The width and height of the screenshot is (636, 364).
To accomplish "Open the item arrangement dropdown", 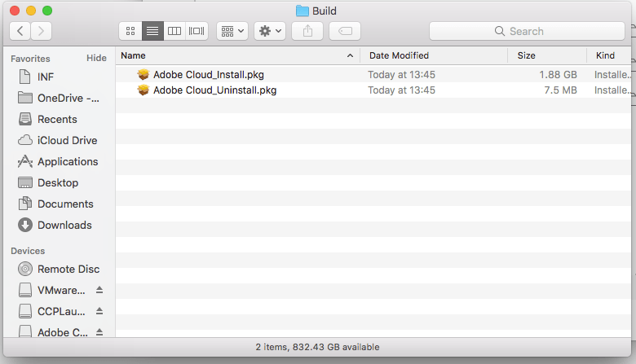I will click(x=232, y=31).
